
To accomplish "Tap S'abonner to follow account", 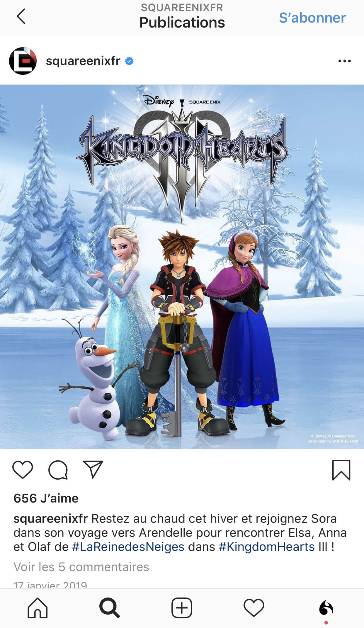I will pos(312,18).
